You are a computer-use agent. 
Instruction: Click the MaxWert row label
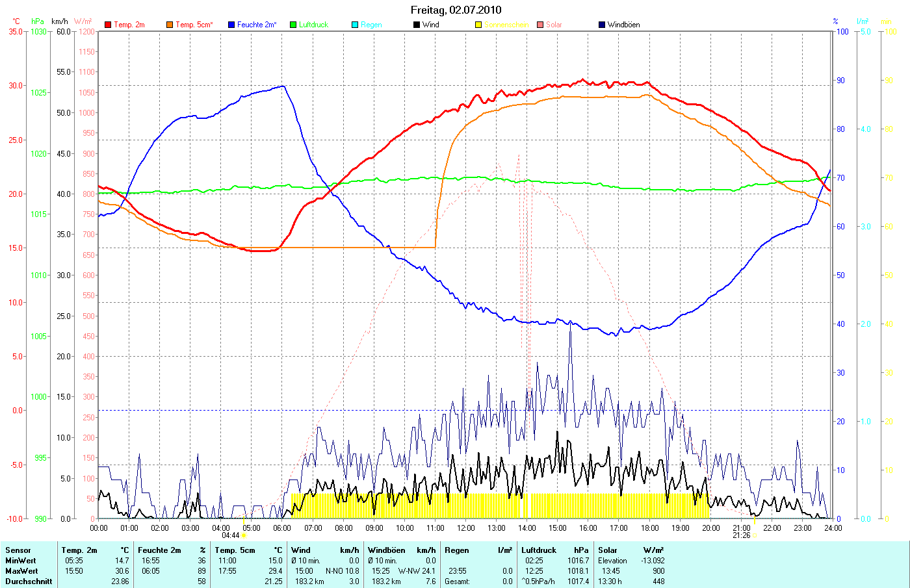[x=21, y=571]
